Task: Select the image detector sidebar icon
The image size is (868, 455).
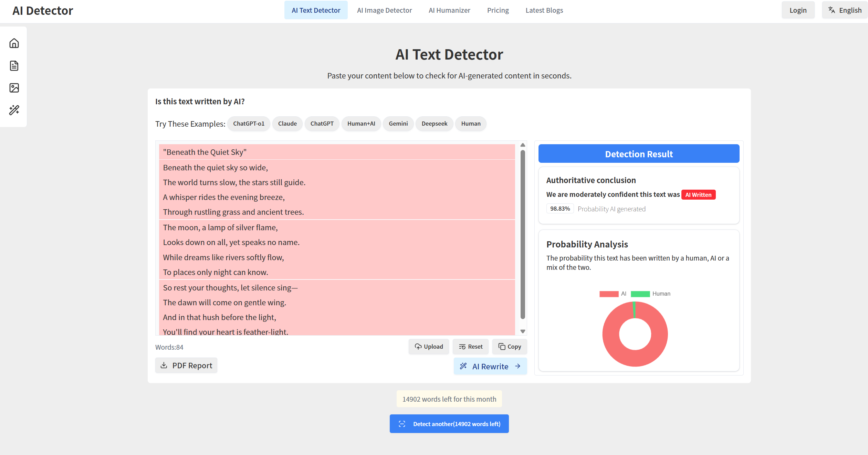Action: 14,88
